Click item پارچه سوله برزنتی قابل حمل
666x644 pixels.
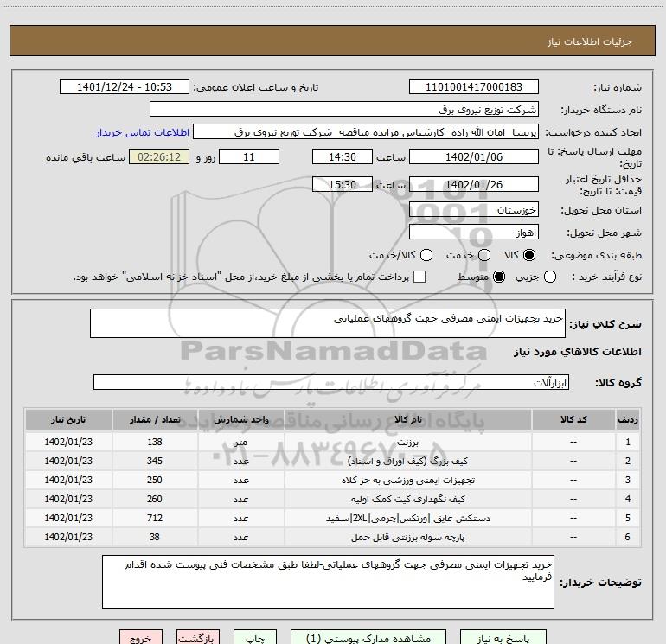[x=407, y=538]
